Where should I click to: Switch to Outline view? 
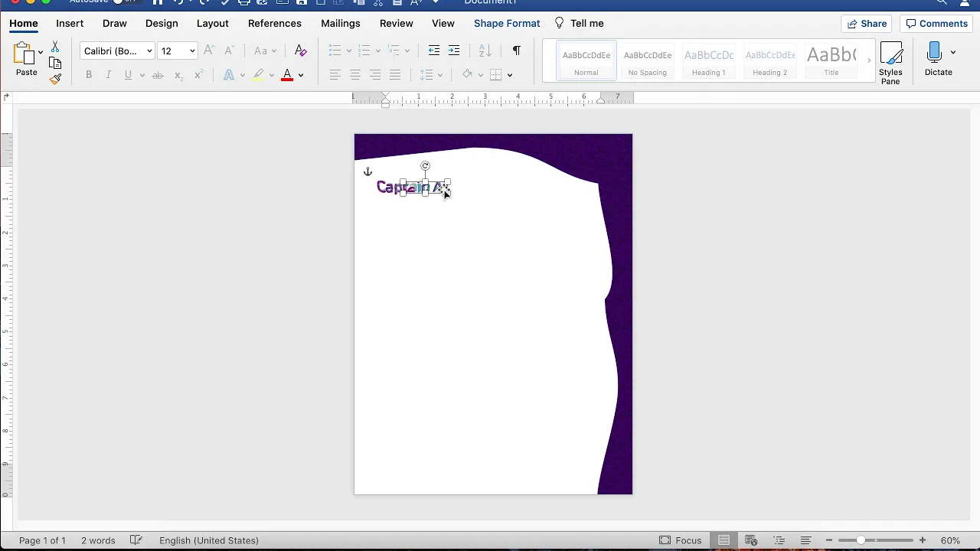[x=779, y=540]
